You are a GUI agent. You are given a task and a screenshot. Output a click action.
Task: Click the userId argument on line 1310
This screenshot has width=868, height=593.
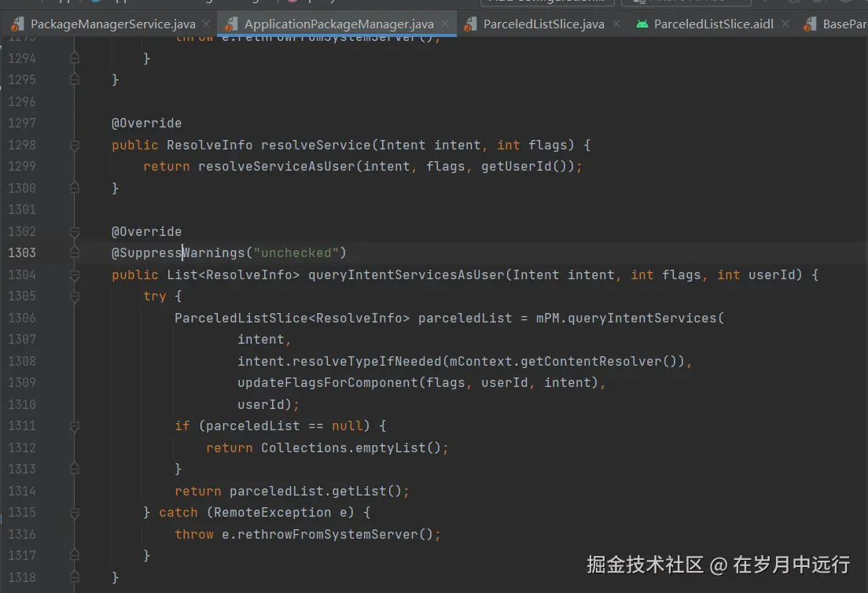coord(261,405)
